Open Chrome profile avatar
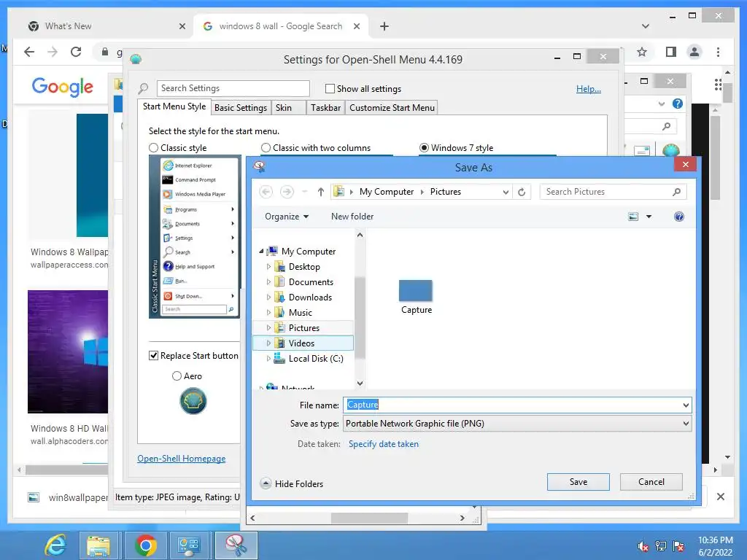The height and width of the screenshot is (560, 747). [694, 52]
